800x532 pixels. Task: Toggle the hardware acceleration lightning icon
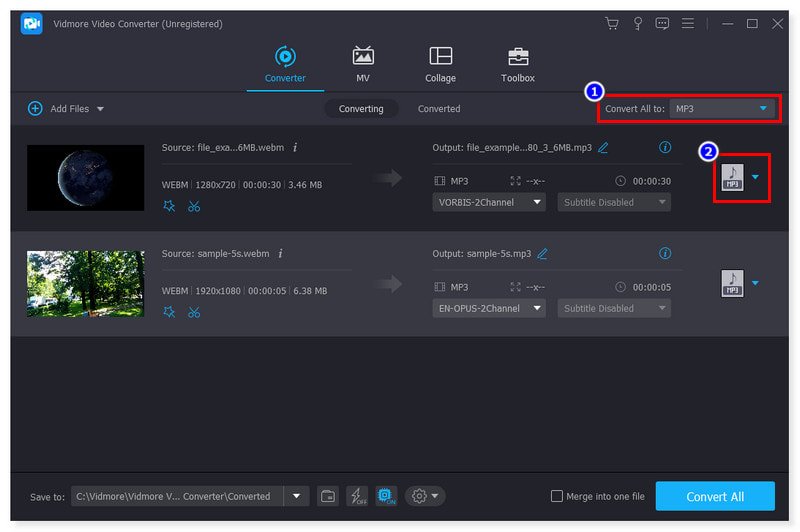tap(357, 496)
